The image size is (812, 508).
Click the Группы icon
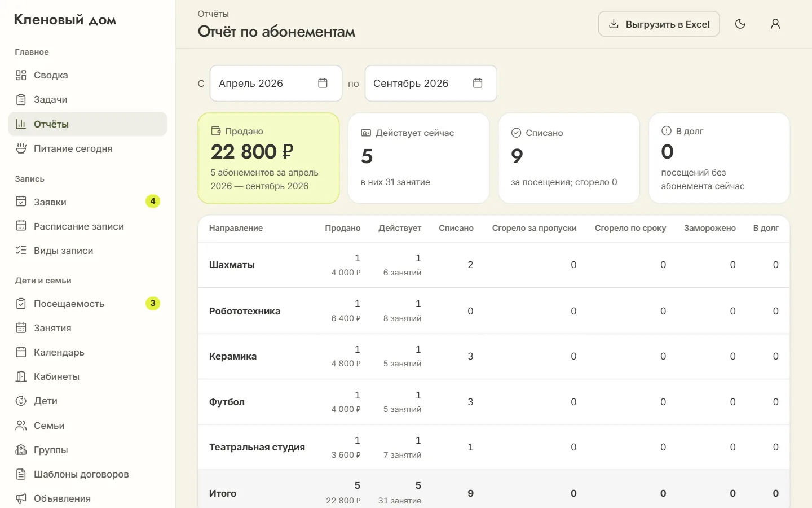[x=21, y=450]
